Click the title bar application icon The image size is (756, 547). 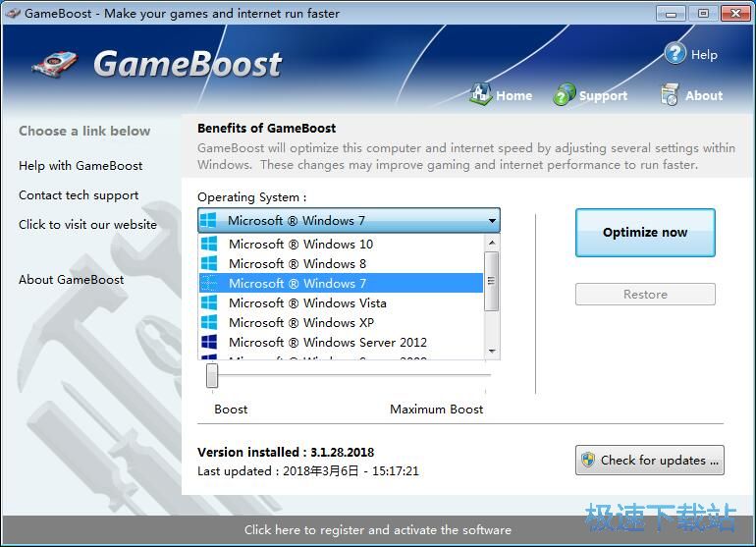pyautogui.click(x=13, y=13)
